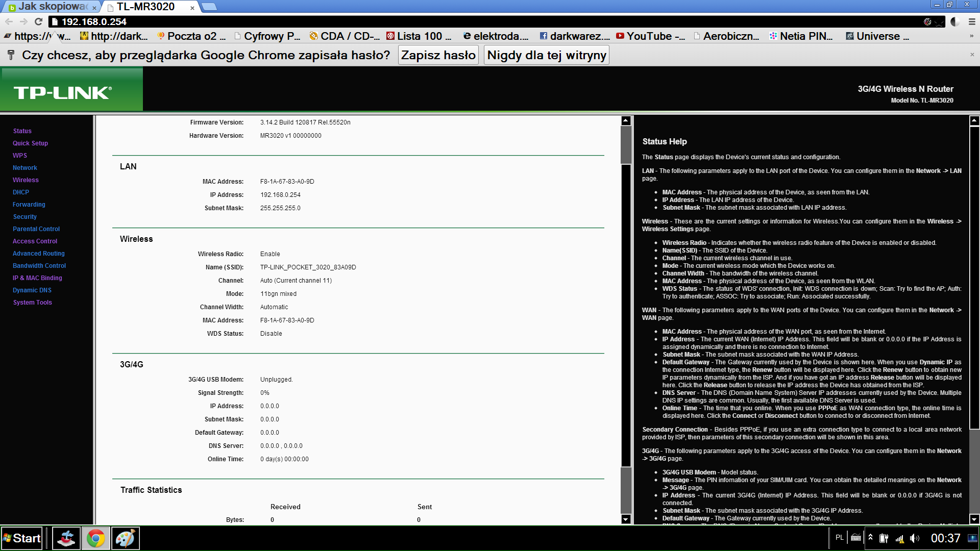
Task: Show hidden tray icons
Action: point(870,538)
